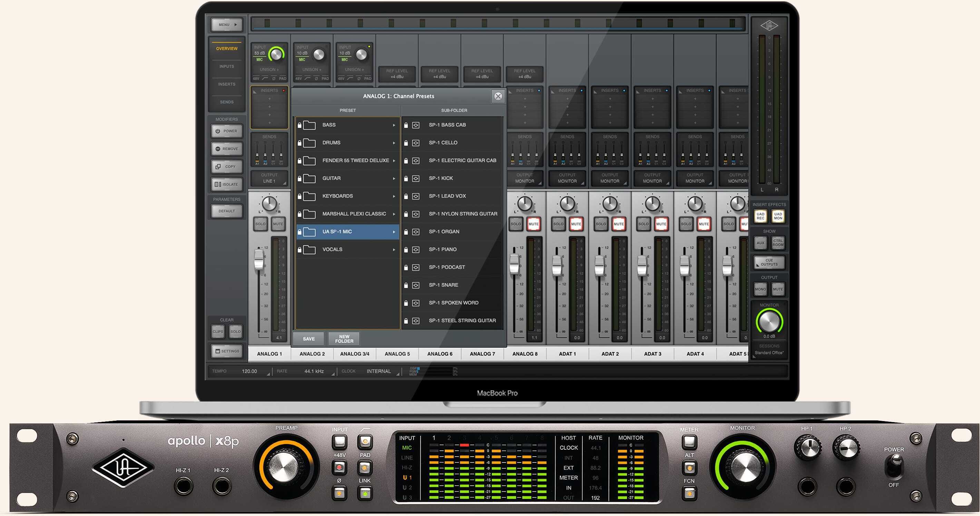Image resolution: width=980 pixels, height=516 pixels.
Task: Click the Copy modifier button
Action: click(x=227, y=167)
